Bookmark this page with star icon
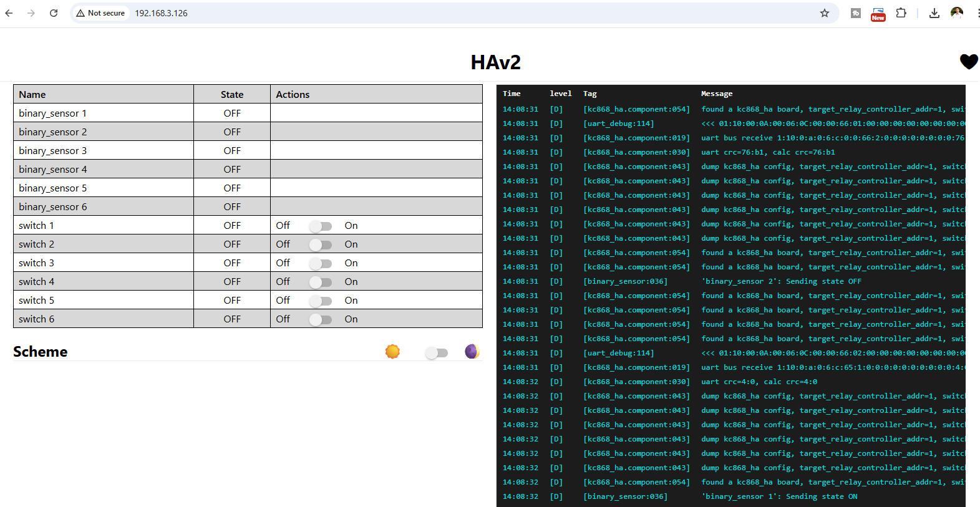Image resolution: width=980 pixels, height=507 pixels. point(824,13)
